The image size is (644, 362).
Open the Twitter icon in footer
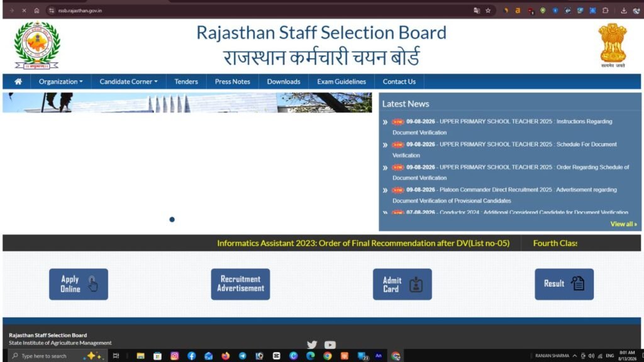(x=312, y=345)
